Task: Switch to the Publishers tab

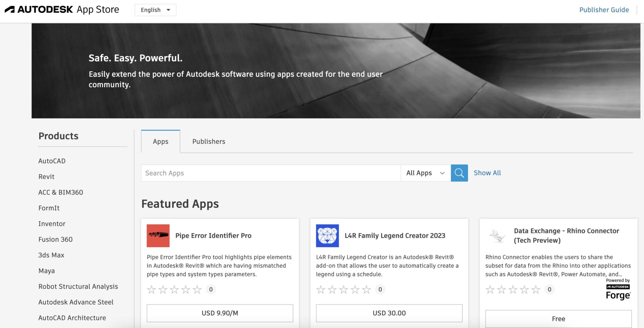Action: coord(209,142)
